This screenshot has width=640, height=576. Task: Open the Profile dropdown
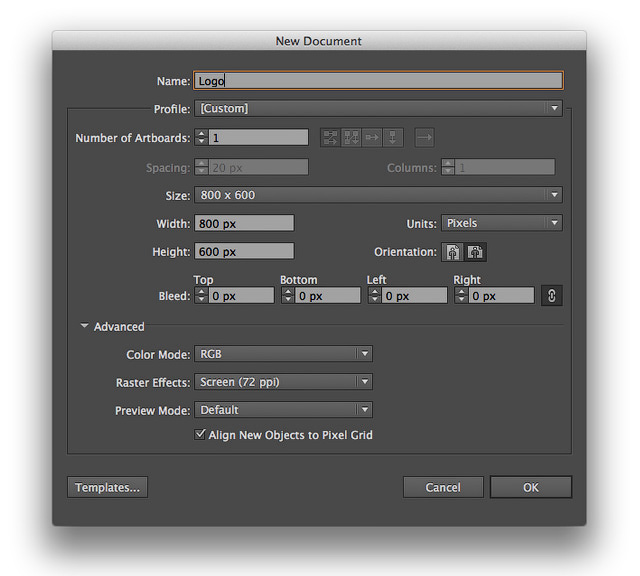[x=378, y=108]
